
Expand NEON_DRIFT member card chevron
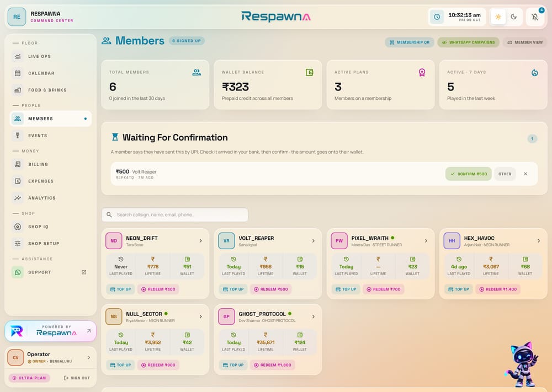201,241
